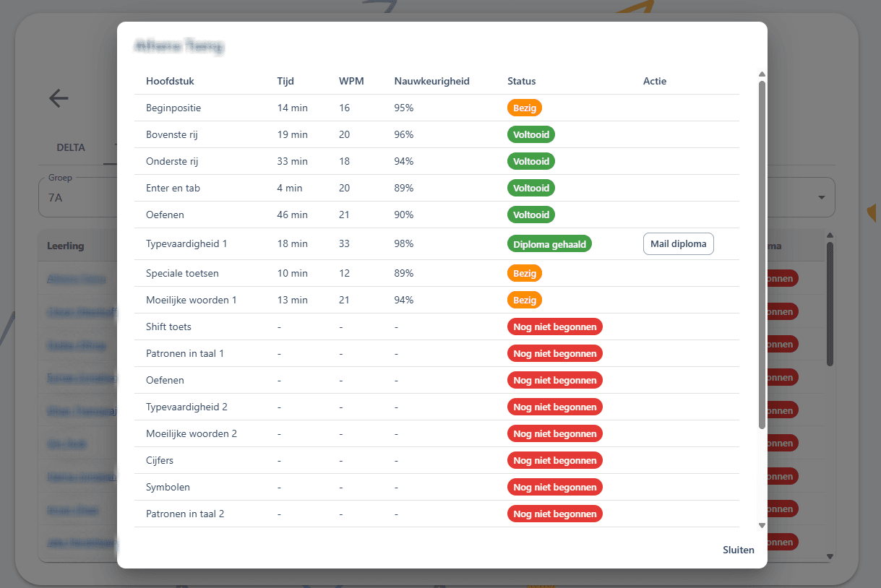
Task: Click the dialog scrollbar up arrow
Action: click(761, 74)
